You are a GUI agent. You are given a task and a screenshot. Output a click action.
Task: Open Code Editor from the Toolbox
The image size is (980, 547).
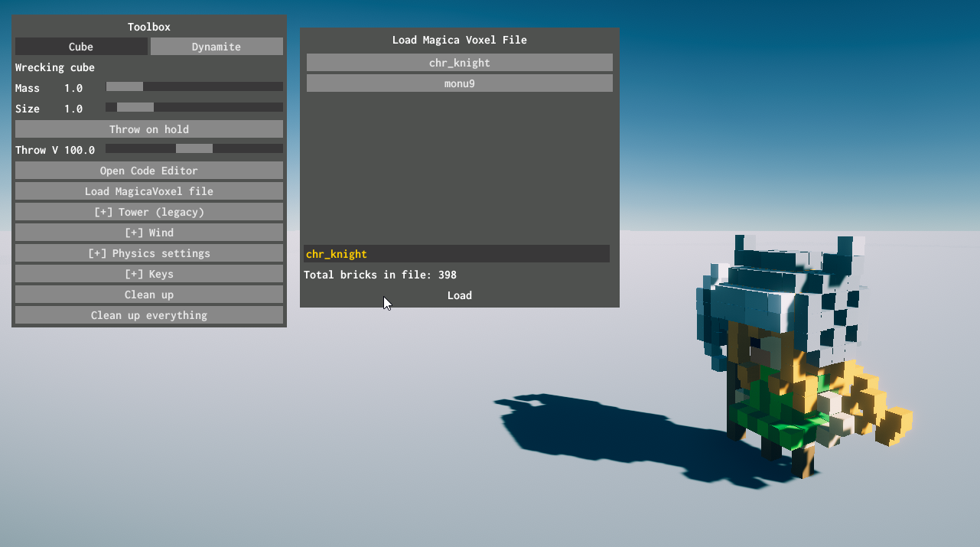tap(149, 171)
